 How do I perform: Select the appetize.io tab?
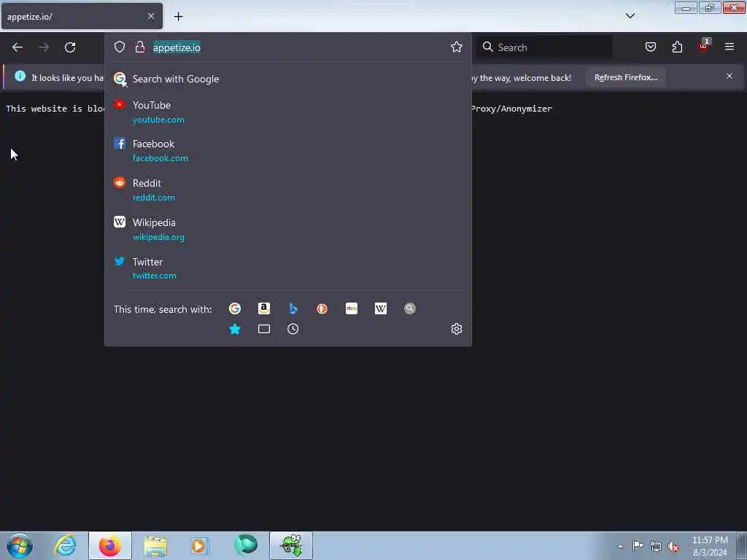tap(82, 16)
